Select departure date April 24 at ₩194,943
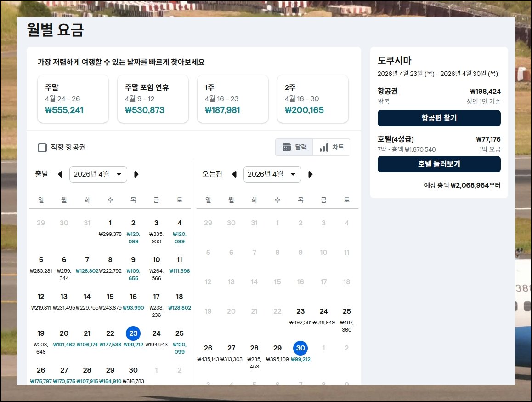This screenshot has width=532, height=402. click(156, 339)
